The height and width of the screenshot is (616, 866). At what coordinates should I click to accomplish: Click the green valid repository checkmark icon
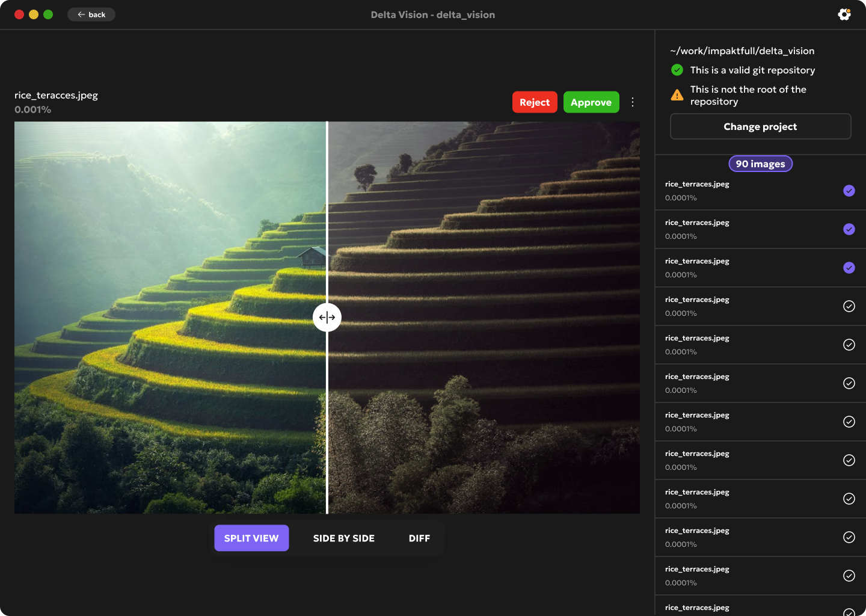click(x=677, y=70)
